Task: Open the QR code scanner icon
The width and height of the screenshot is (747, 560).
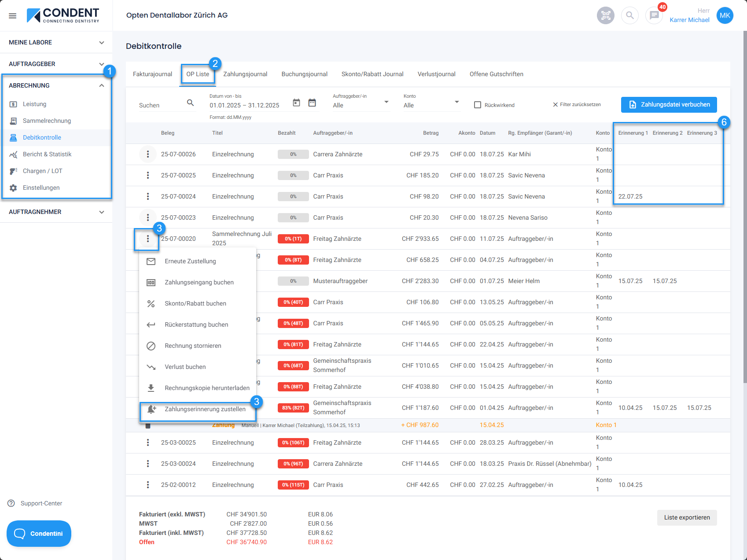Action: coord(606,16)
